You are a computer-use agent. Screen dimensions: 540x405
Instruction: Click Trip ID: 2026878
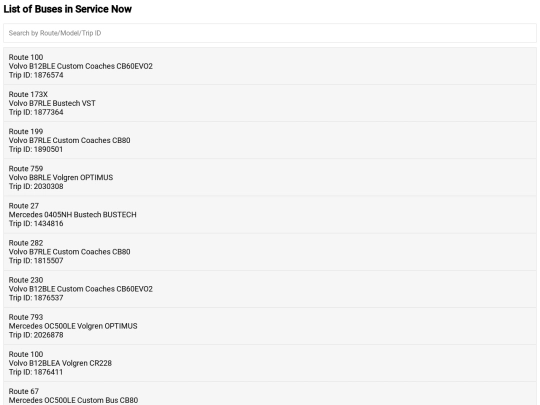[36, 335]
